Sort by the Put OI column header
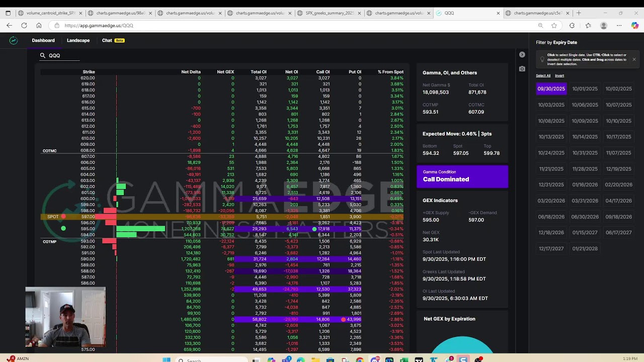 click(x=355, y=72)
